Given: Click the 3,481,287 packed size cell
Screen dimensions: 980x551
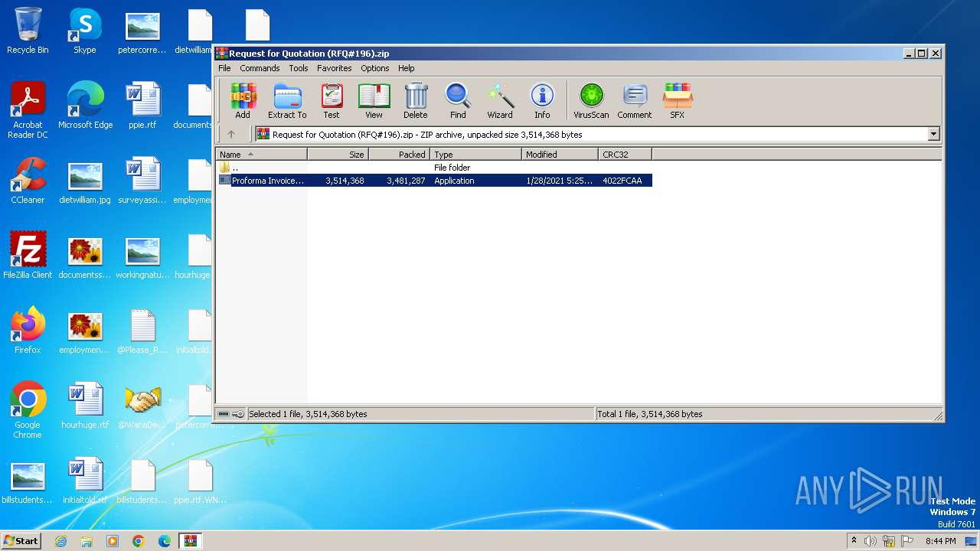Looking at the screenshot, I should 406,181.
